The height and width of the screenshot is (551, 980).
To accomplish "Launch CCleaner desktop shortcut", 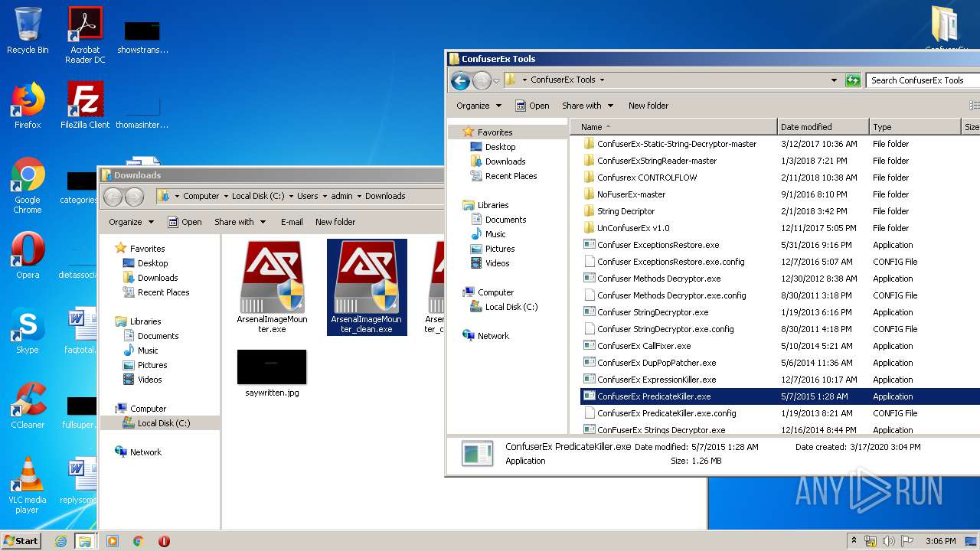I will pyautogui.click(x=28, y=406).
